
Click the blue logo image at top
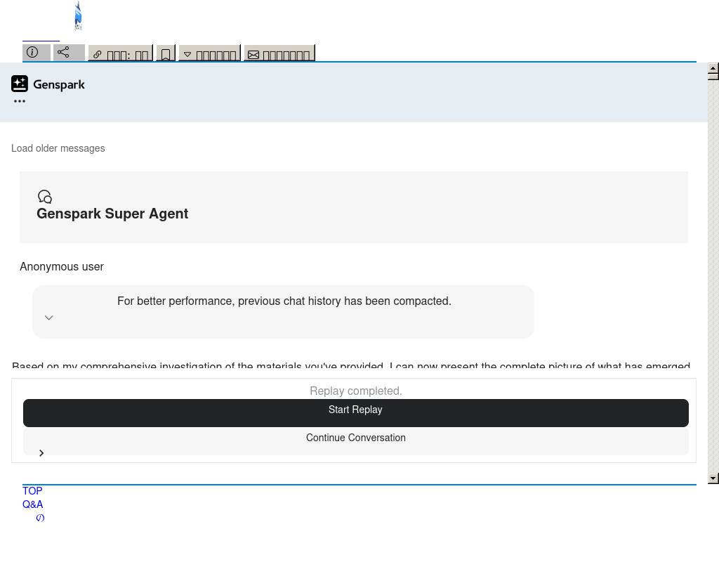[x=78, y=15]
